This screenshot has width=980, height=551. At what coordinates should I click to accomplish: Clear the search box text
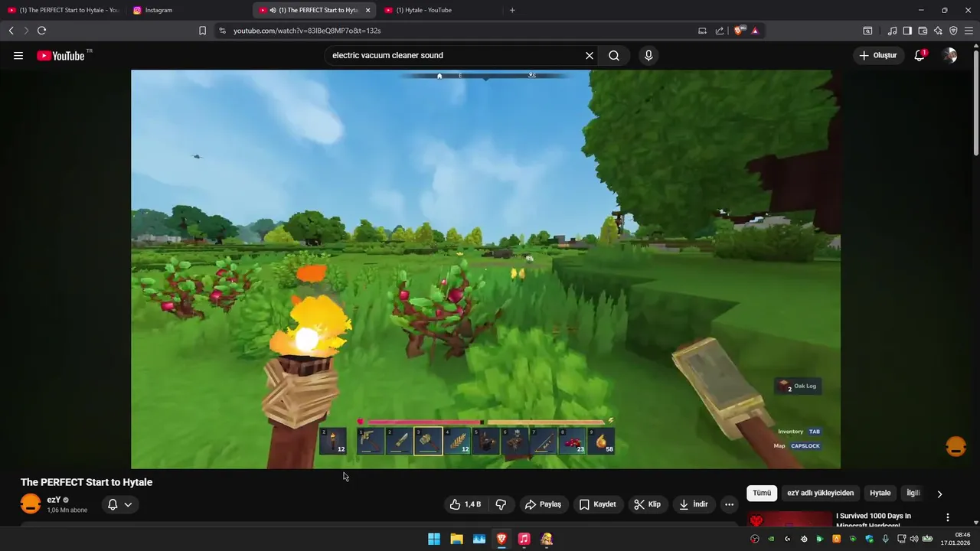[590, 56]
